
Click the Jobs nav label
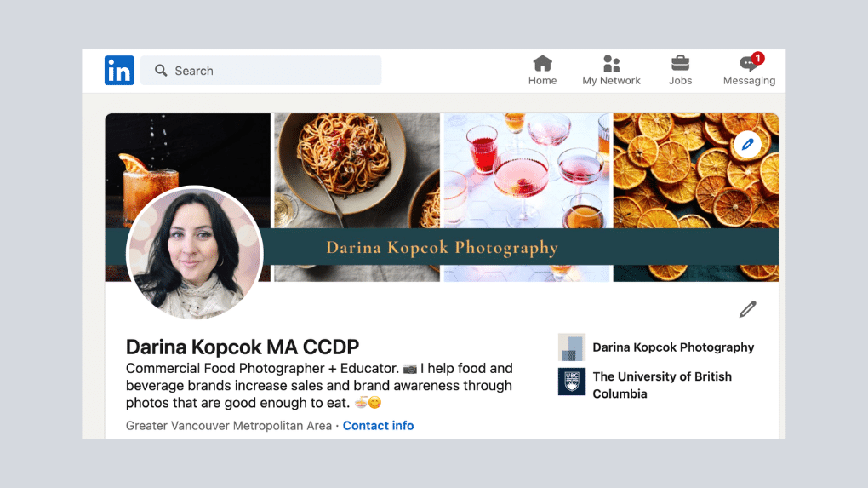pyautogui.click(x=680, y=81)
